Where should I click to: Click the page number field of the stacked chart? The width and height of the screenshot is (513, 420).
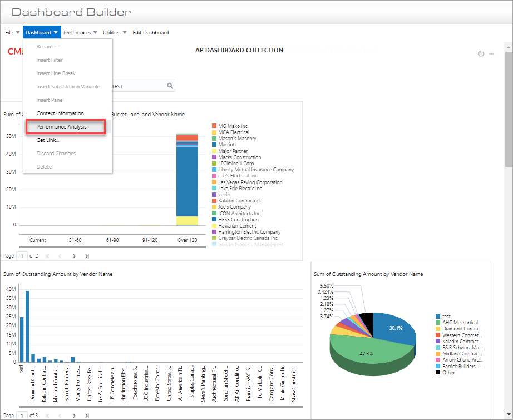tap(22, 256)
